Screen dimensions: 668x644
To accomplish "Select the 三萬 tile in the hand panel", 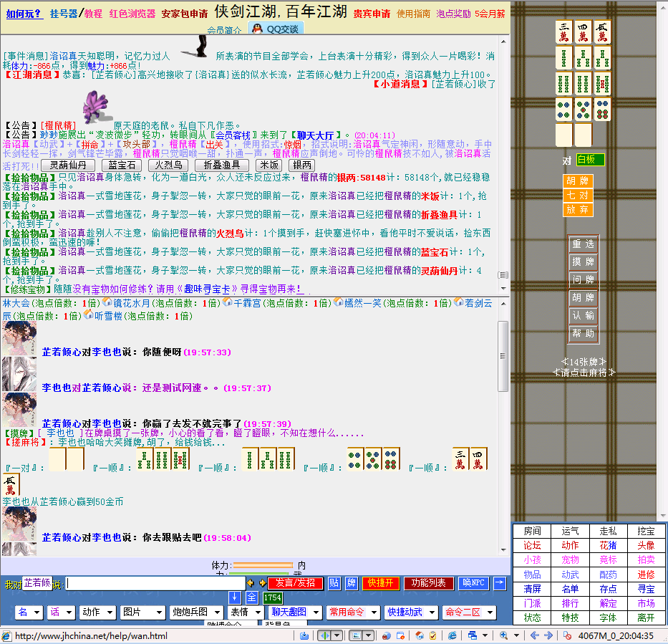I will tap(563, 32).
